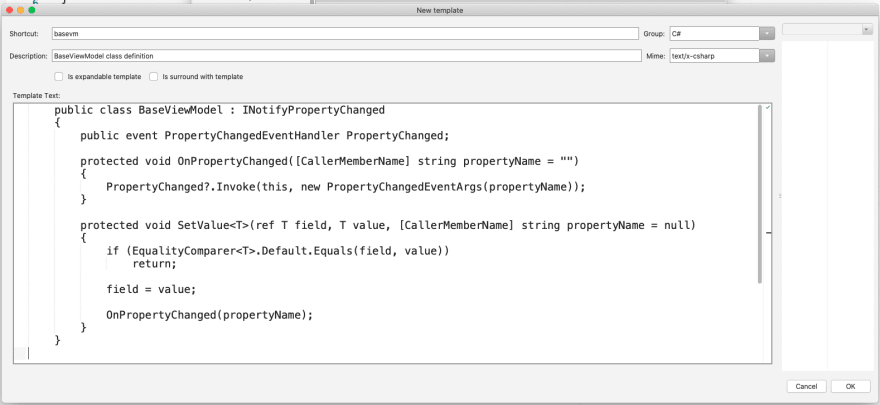Screen dimensions: 880x405
Task: Click the yellow minimize window button
Action: [20, 10]
